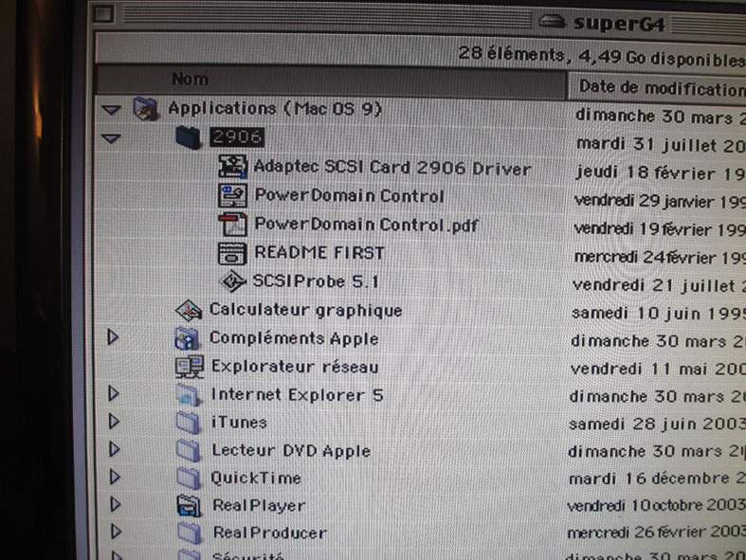Screen dimensions: 746x560
Task: Expand the Compléments Apple folder
Action: 113,337
